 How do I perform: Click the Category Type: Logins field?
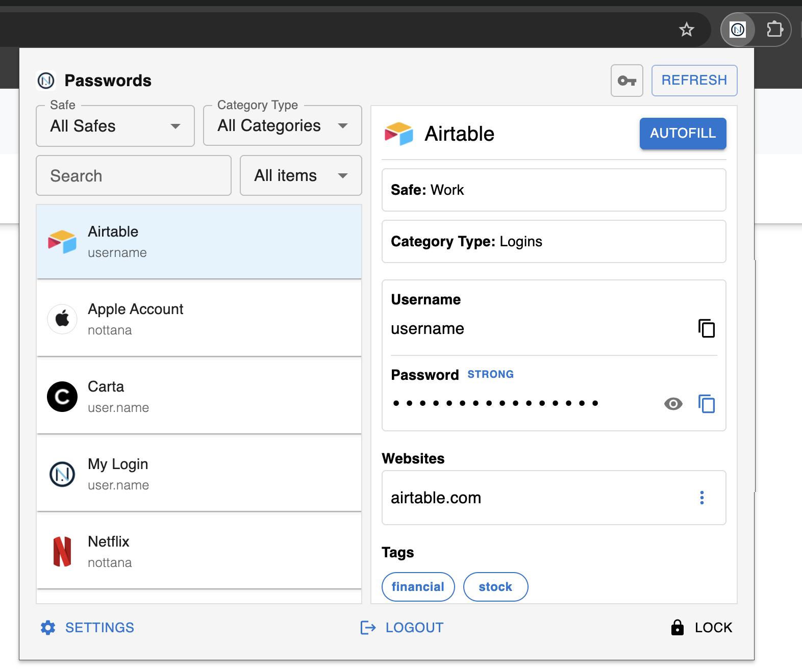click(554, 242)
